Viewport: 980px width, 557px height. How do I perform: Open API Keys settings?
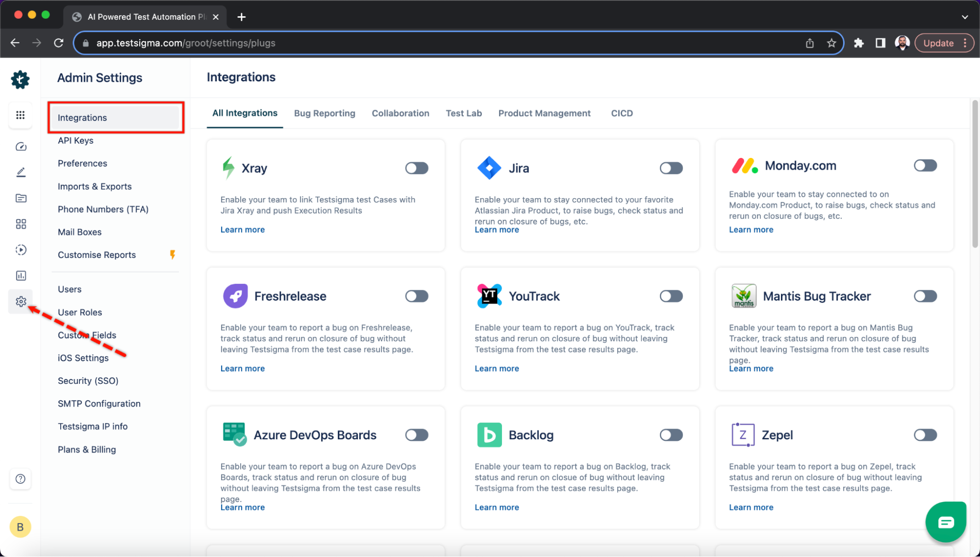(x=75, y=141)
